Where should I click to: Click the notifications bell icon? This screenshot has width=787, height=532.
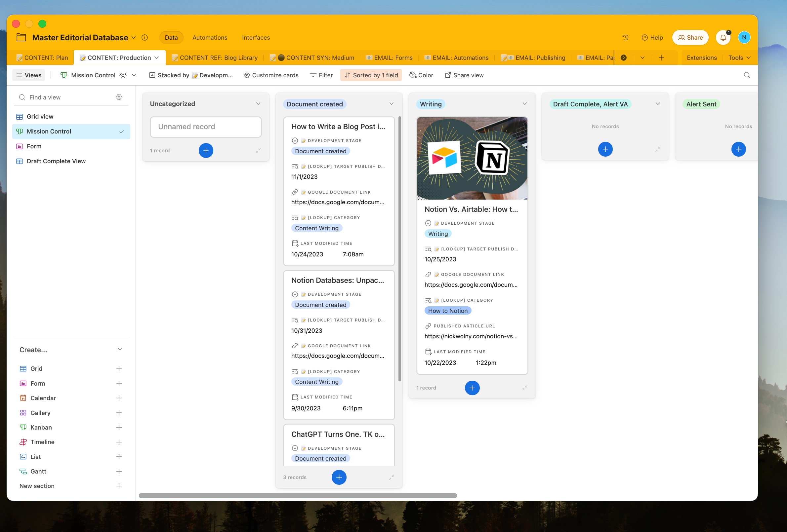tap(723, 38)
